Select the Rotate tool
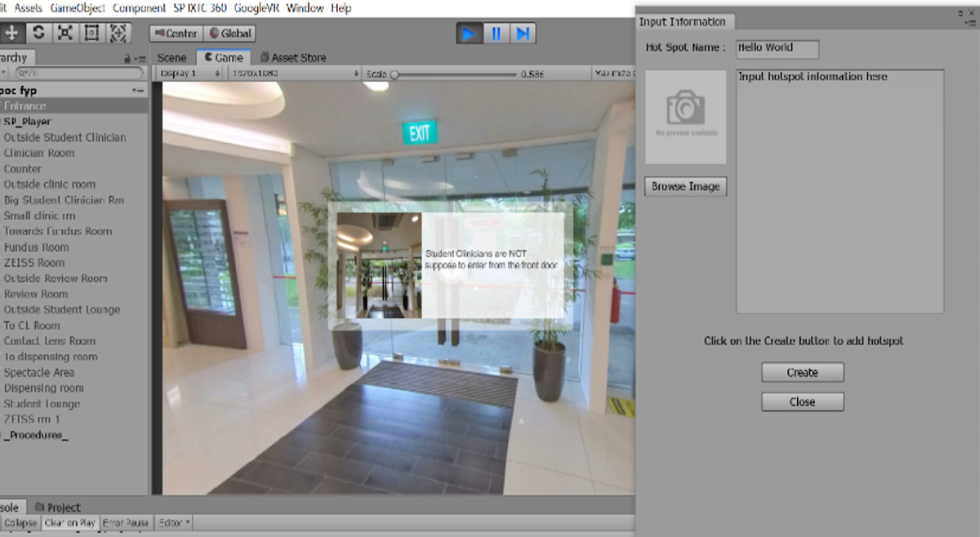980x537 pixels. (38, 34)
